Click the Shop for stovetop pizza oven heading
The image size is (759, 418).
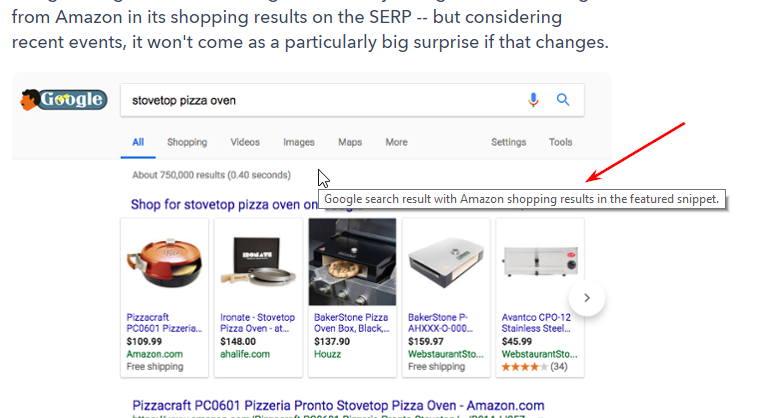click(224, 205)
